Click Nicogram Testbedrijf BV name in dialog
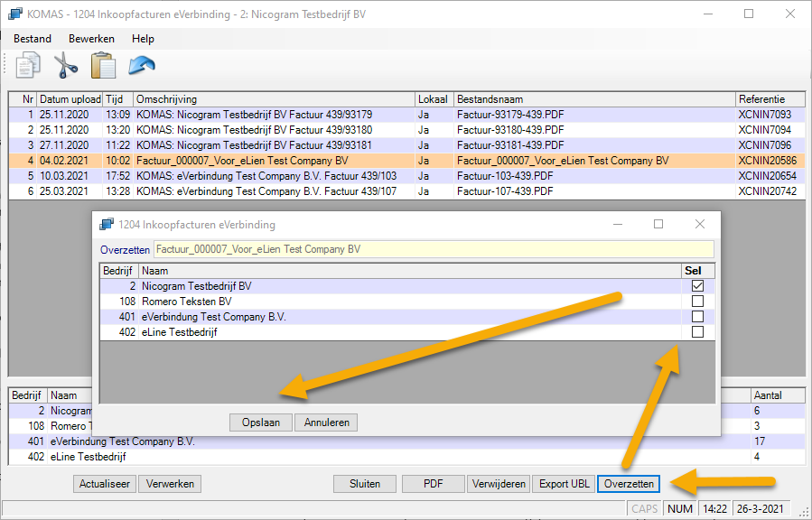The width and height of the screenshot is (812, 520). click(197, 286)
